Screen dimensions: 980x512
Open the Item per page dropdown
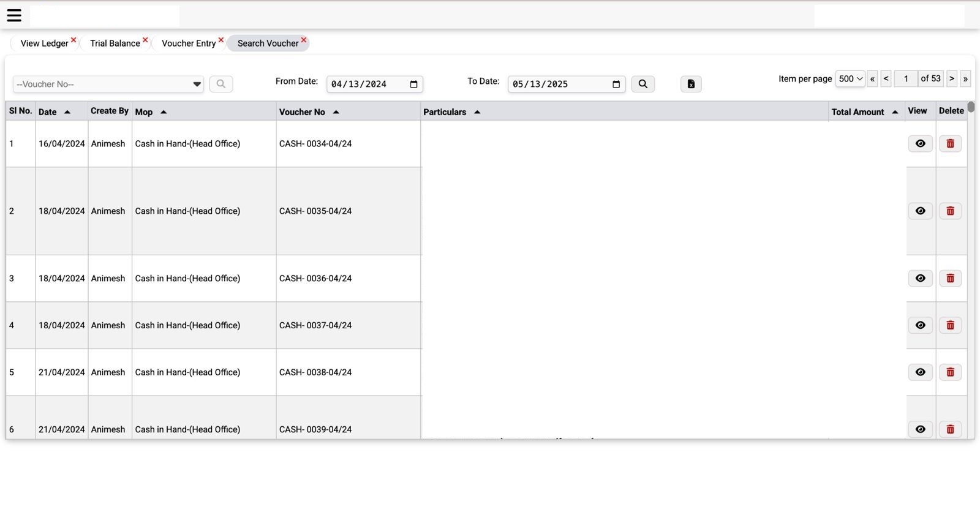pyautogui.click(x=850, y=78)
